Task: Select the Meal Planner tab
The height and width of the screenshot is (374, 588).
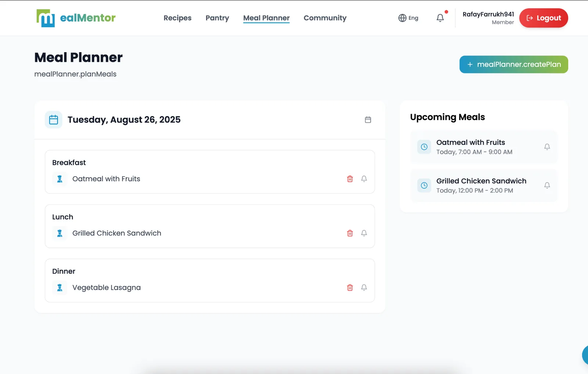Action: pyautogui.click(x=266, y=18)
